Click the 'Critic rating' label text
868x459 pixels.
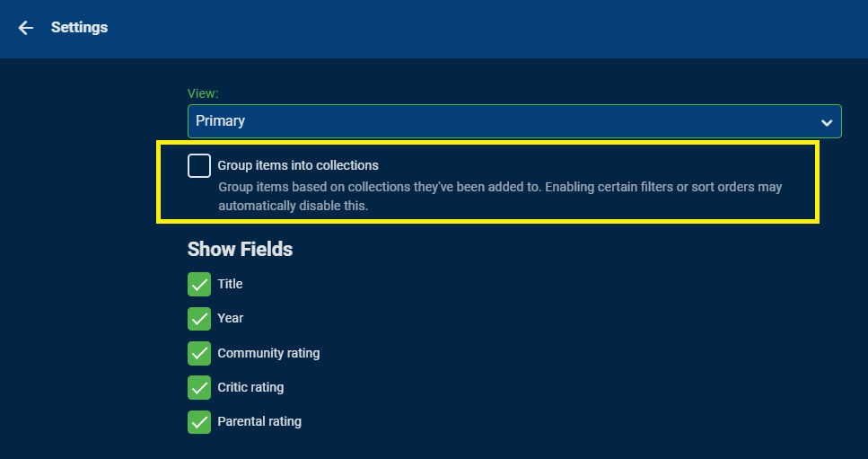coord(250,387)
